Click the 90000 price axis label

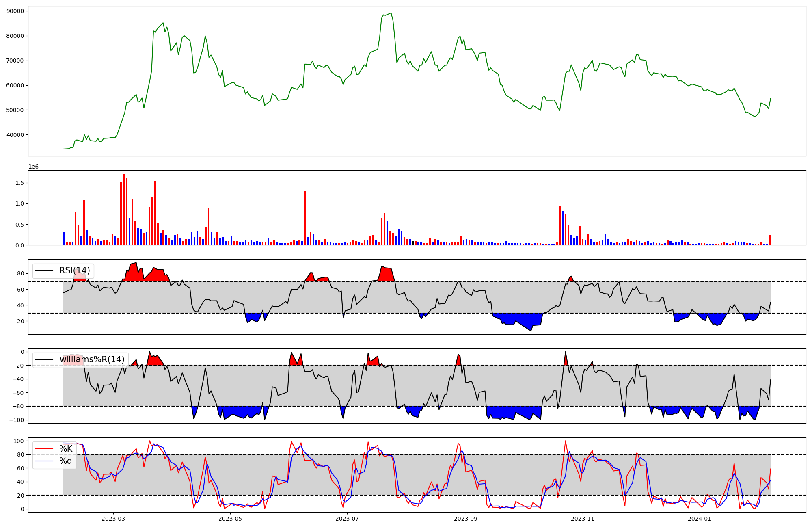coord(15,11)
